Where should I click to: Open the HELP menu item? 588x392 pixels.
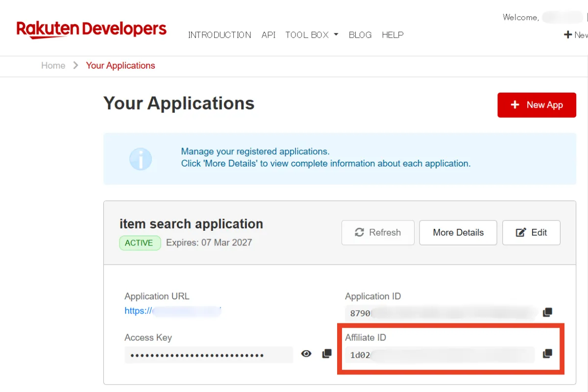(392, 35)
